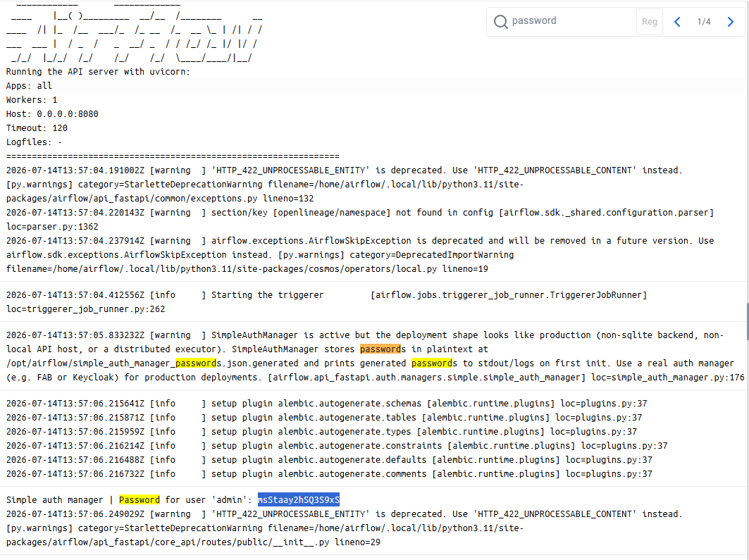Click 'SimpleAuthManager is active' warning line
The width and height of the screenshot is (749, 560).
point(364,335)
